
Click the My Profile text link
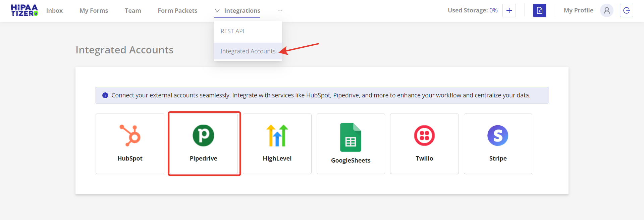[578, 10]
